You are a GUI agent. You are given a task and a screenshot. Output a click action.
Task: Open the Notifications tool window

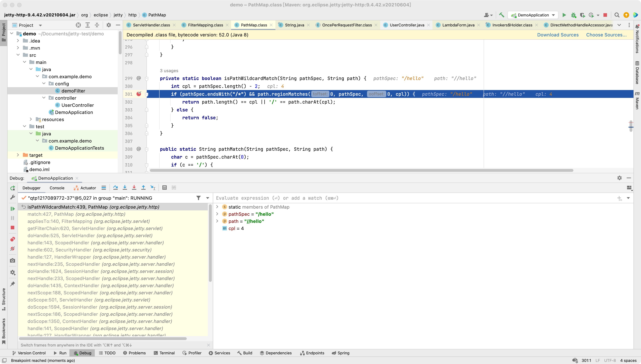tap(637, 39)
